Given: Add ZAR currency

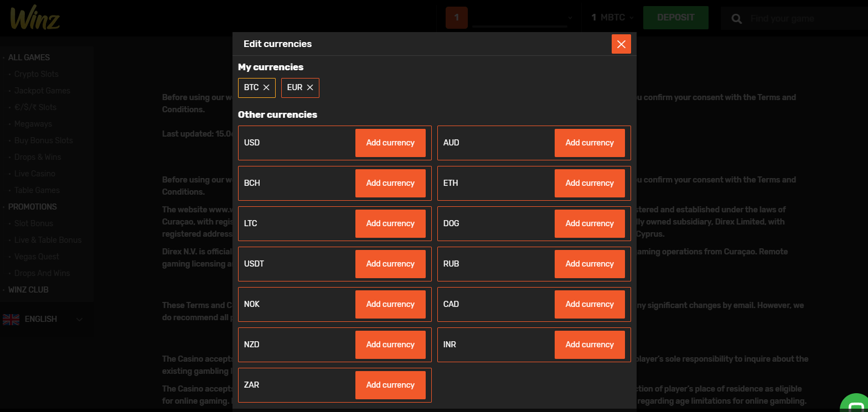Looking at the screenshot, I should 390,385.
